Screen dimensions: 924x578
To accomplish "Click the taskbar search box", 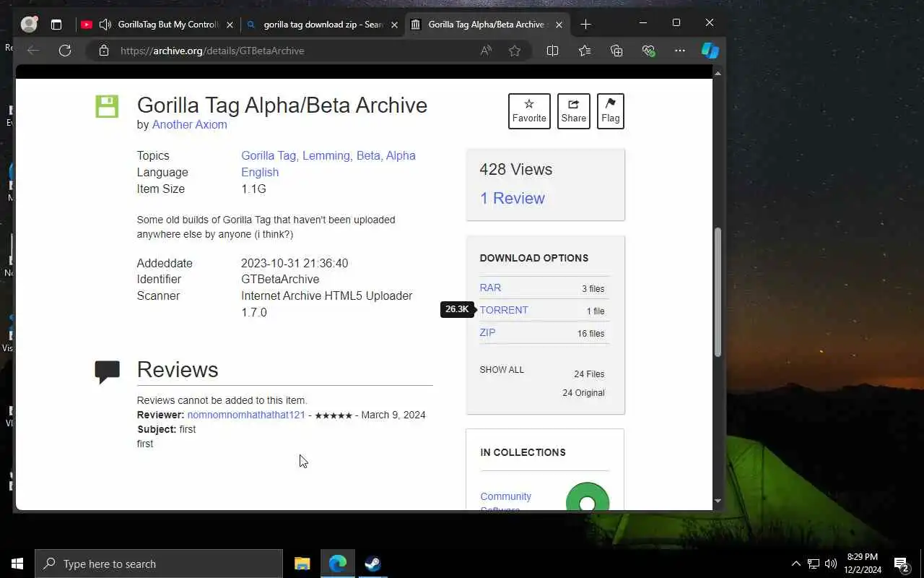I will click(x=159, y=564).
